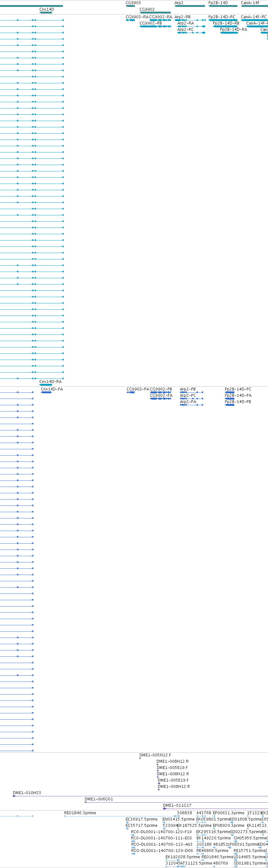Viewport: 268px width, 868px height.
Task: Open protein feature CG9902-PB
Action: [161, 389]
